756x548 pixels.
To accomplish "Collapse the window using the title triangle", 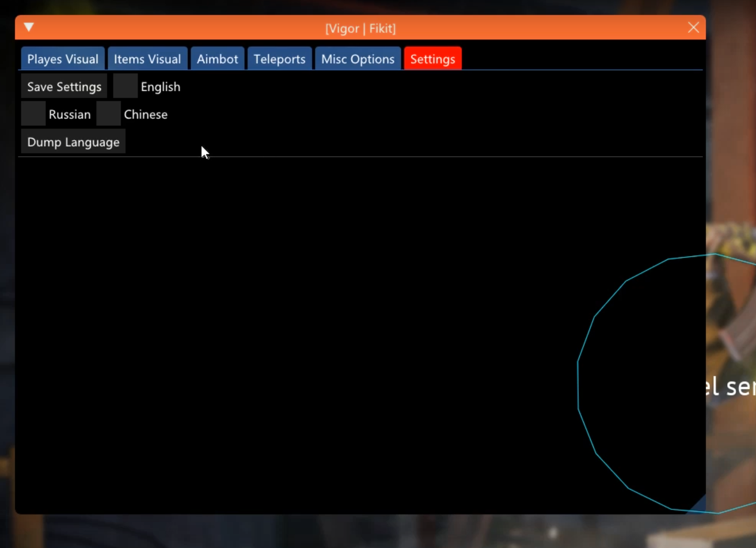I will coord(29,27).
